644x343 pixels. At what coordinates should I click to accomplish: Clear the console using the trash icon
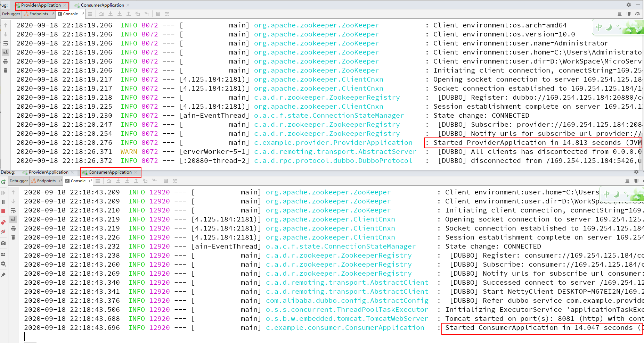click(x=13, y=237)
